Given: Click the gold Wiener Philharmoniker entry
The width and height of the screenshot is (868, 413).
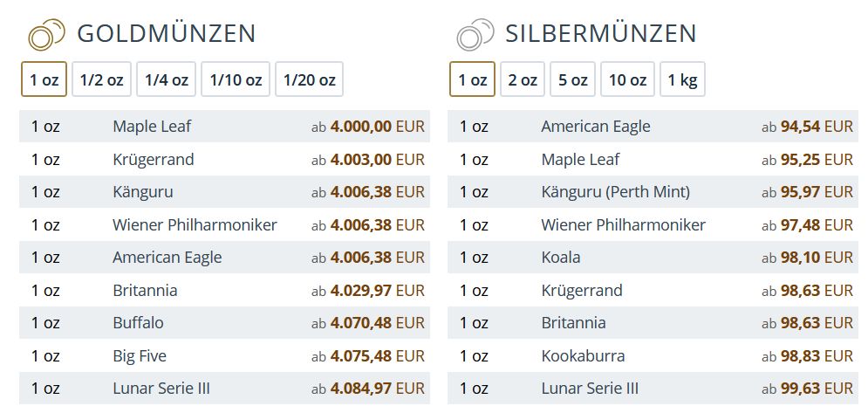Looking at the screenshot, I should tap(195, 225).
